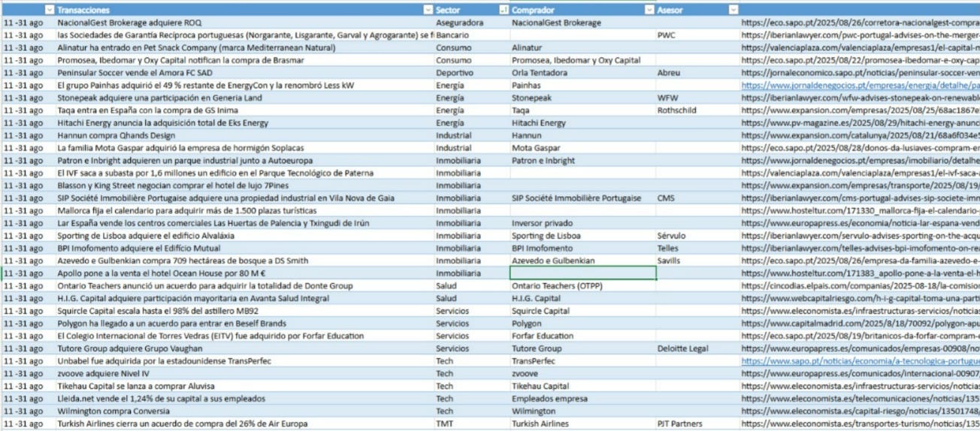Select the Sector header cell

(471, 11)
